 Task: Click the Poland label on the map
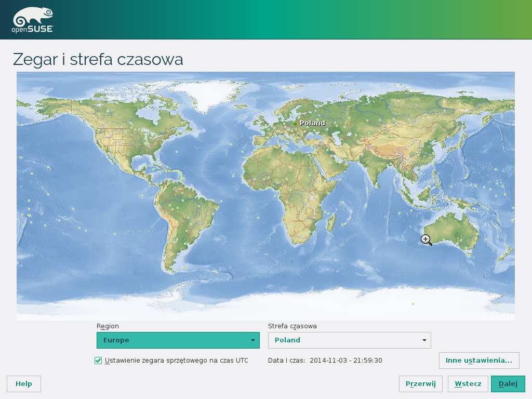(313, 123)
